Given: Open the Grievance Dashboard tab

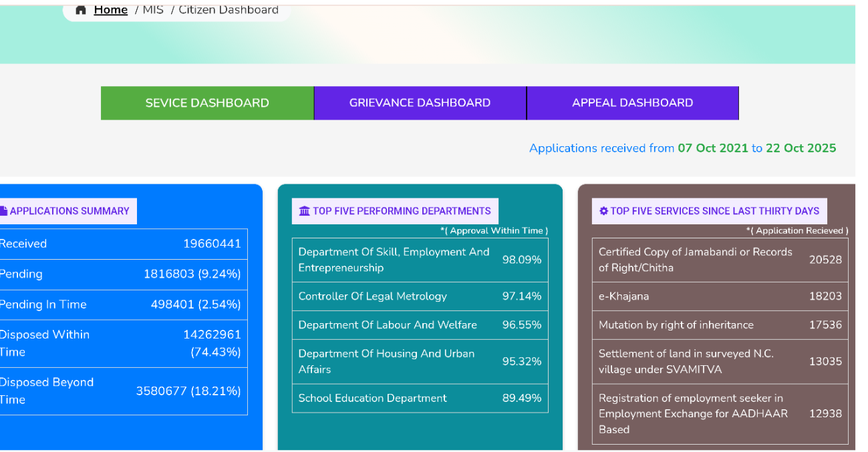Looking at the screenshot, I should point(420,103).
